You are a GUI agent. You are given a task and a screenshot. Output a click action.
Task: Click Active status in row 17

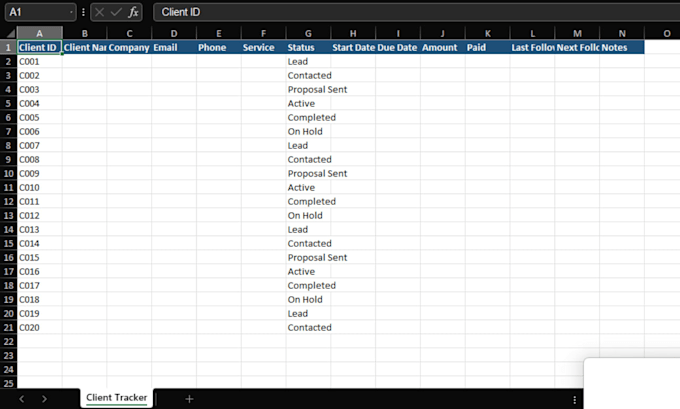tap(308, 272)
